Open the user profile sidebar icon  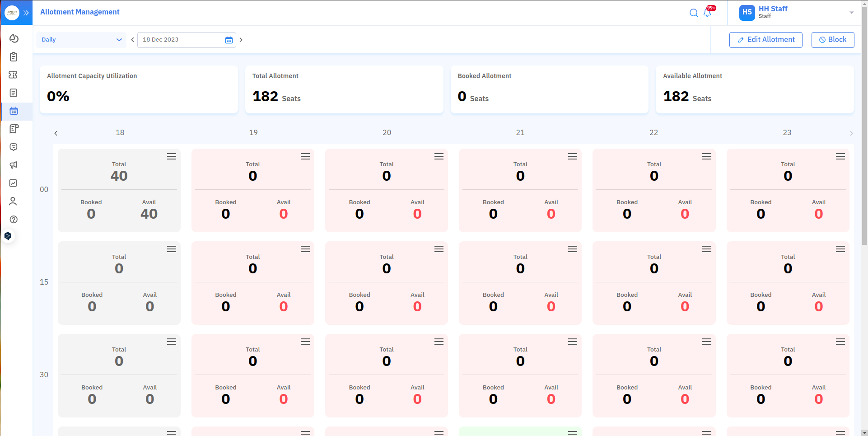point(14,202)
